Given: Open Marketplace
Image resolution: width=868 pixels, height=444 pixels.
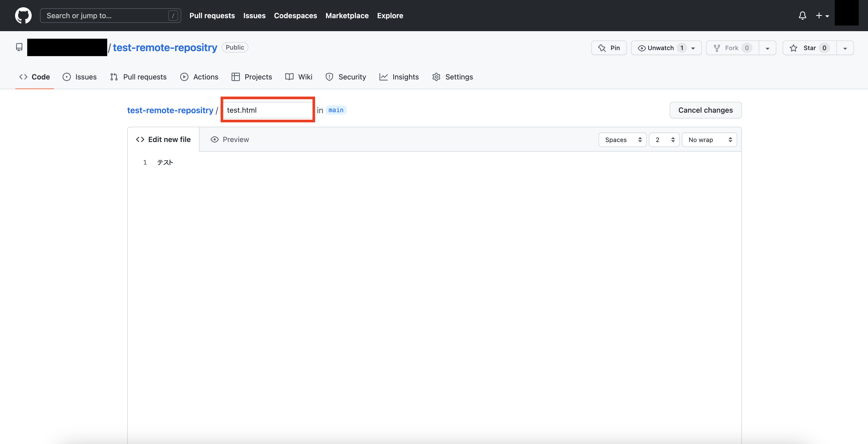Looking at the screenshot, I should click(347, 16).
